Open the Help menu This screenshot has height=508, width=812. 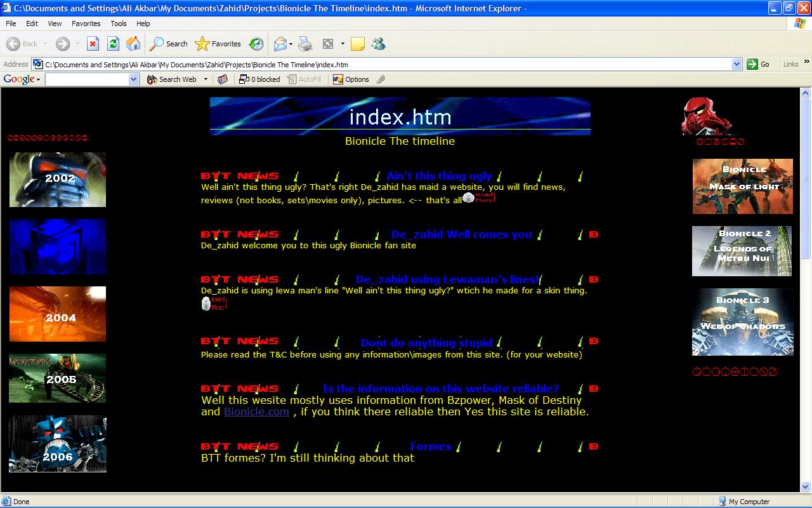(x=143, y=23)
